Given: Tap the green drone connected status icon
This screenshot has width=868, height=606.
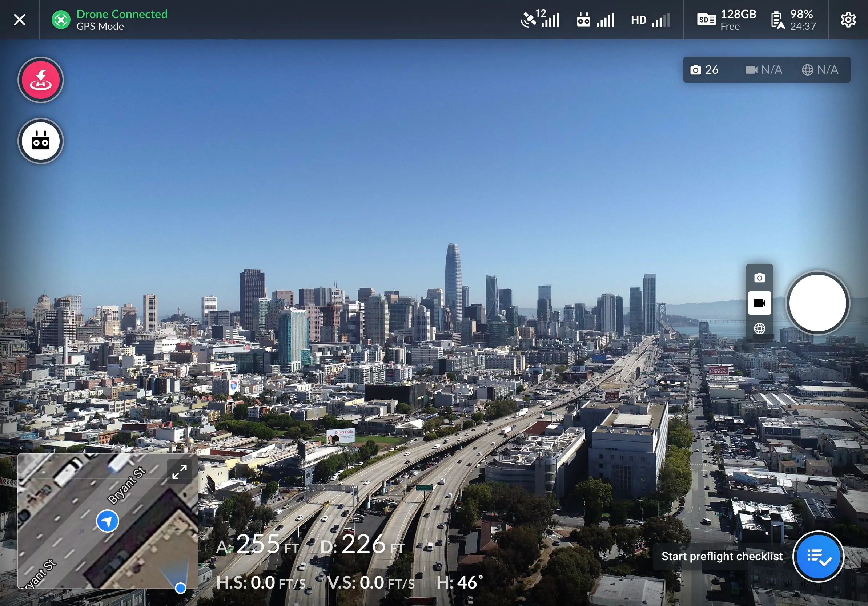Looking at the screenshot, I should coord(61,20).
